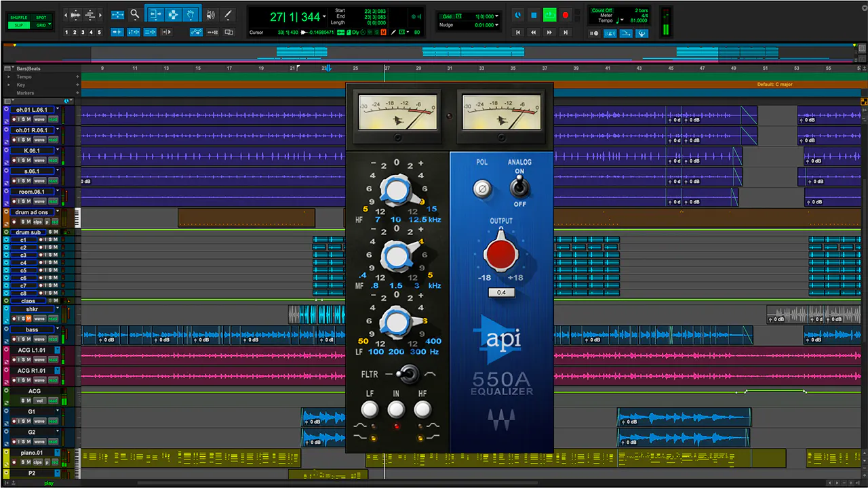
Task: Click zoom preset 3
Action: click(x=83, y=31)
